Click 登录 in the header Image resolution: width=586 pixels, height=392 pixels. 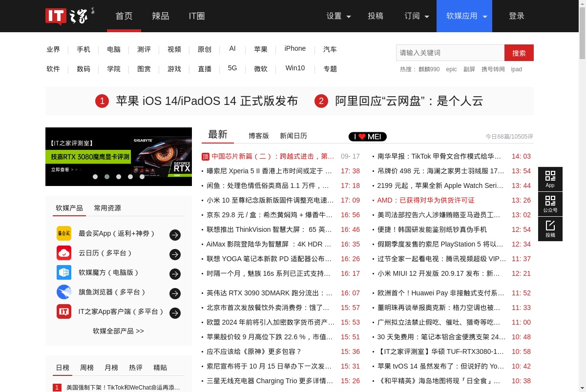[x=517, y=16]
